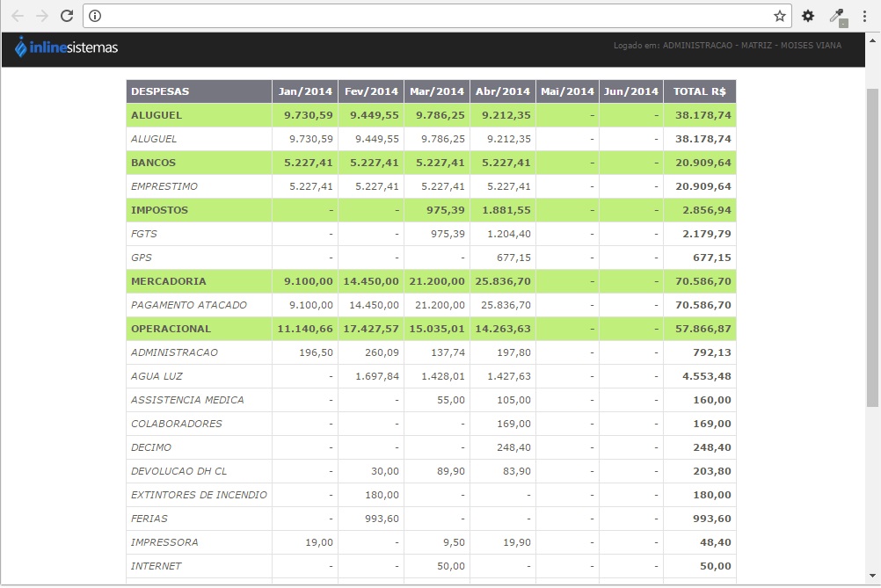Bookmark this page with star icon
881x588 pixels.
tap(779, 16)
